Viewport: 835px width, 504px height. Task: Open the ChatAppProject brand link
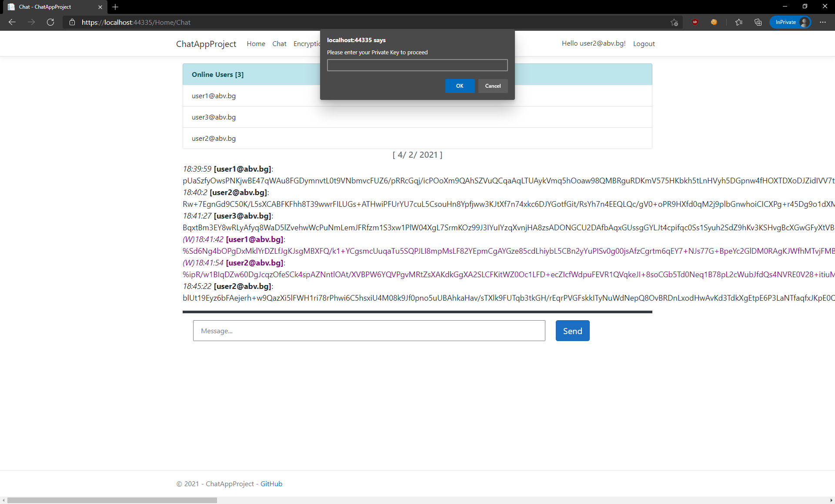click(206, 44)
